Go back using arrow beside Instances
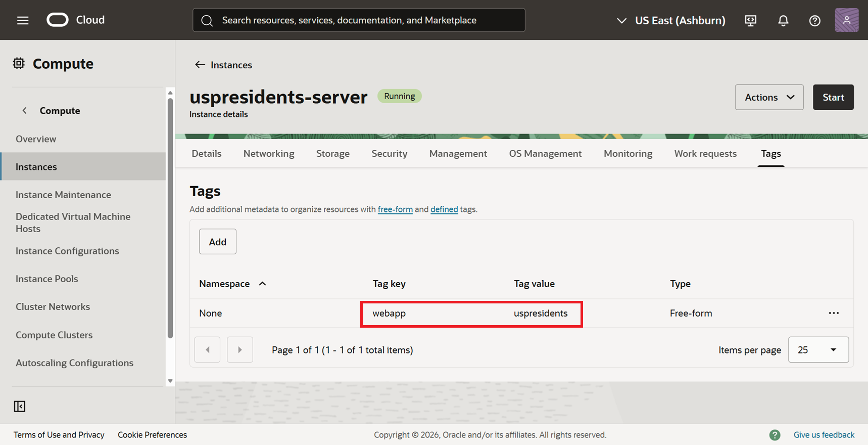This screenshot has height=445, width=868. (x=200, y=65)
